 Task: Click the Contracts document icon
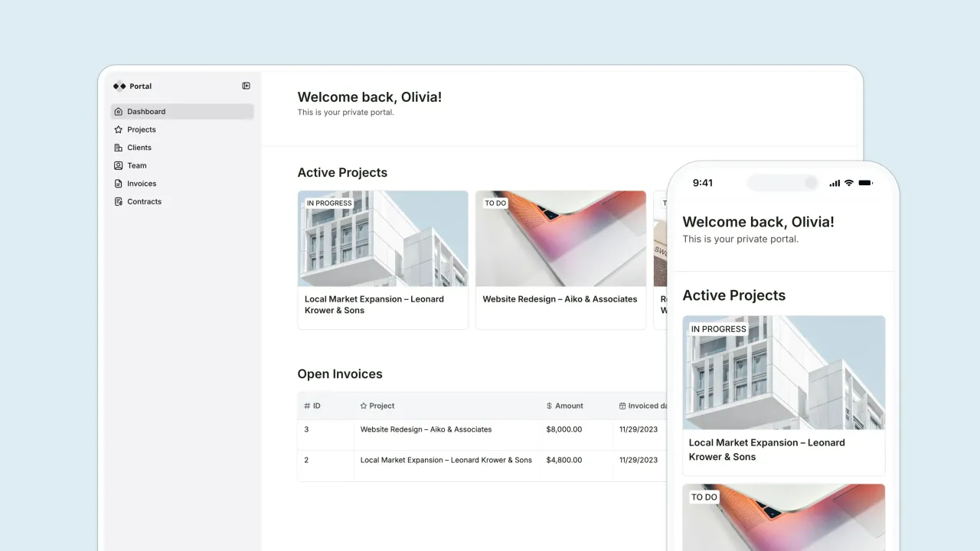pos(118,202)
